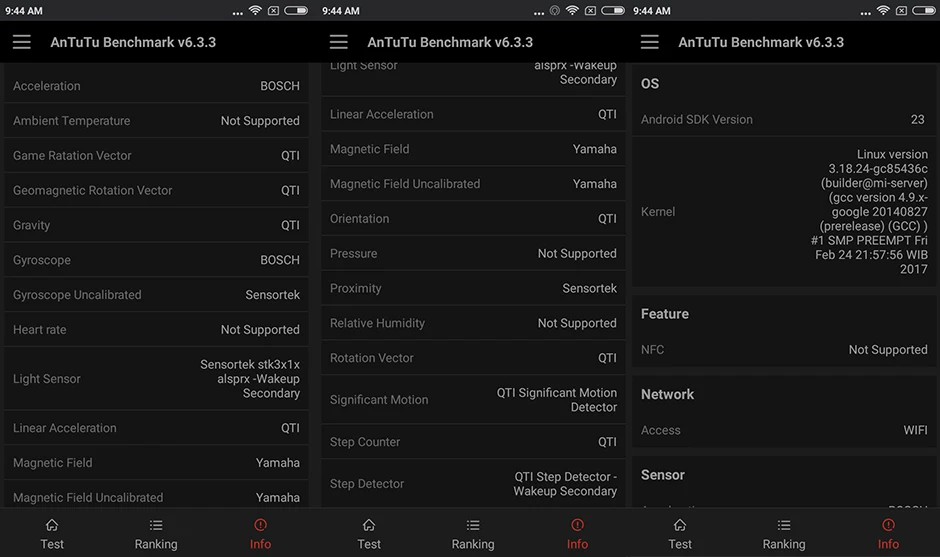Select Proximity Sensortek row
Image resolution: width=940 pixels, height=557 pixels.
[x=473, y=288]
